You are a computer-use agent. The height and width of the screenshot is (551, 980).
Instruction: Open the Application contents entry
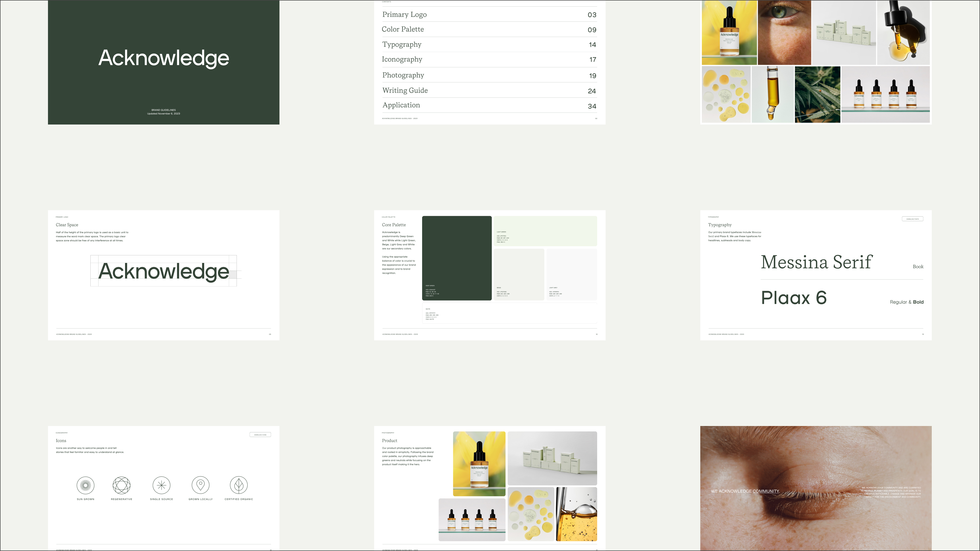click(x=401, y=105)
